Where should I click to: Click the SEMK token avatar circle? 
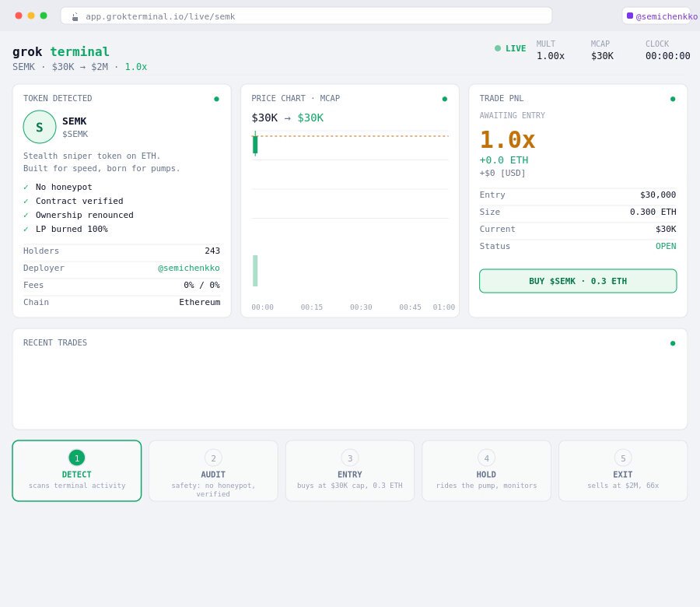(x=40, y=127)
